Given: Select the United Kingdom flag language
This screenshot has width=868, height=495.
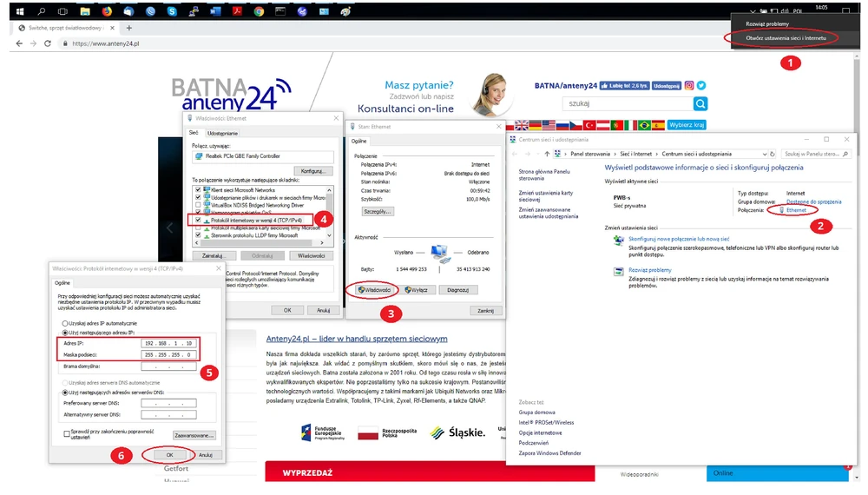Looking at the screenshot, I should [523, 125].
